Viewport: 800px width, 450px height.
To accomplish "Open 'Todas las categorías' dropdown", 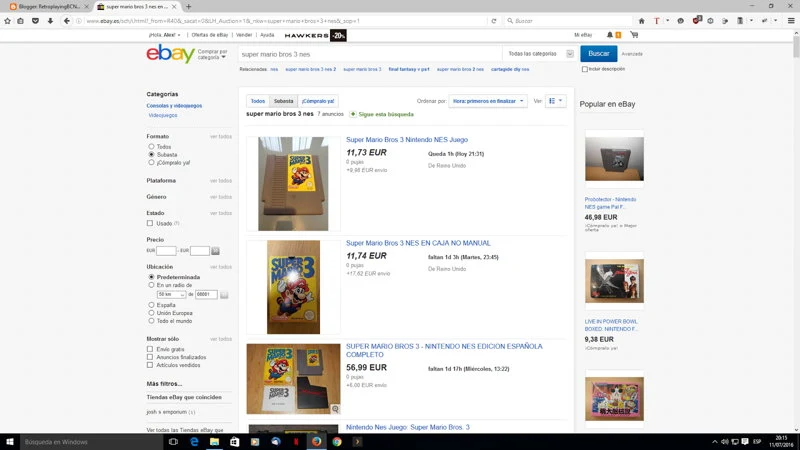I will click(x=539, y=54).
